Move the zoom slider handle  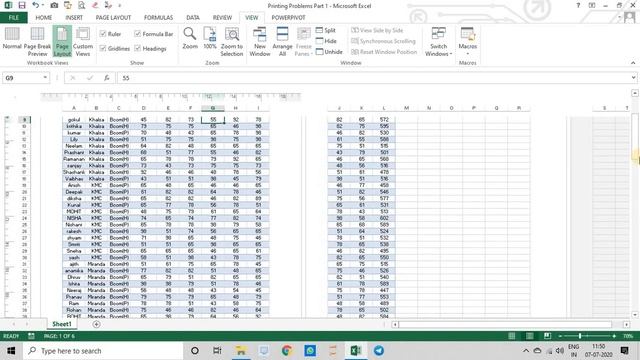pos(580,336)
